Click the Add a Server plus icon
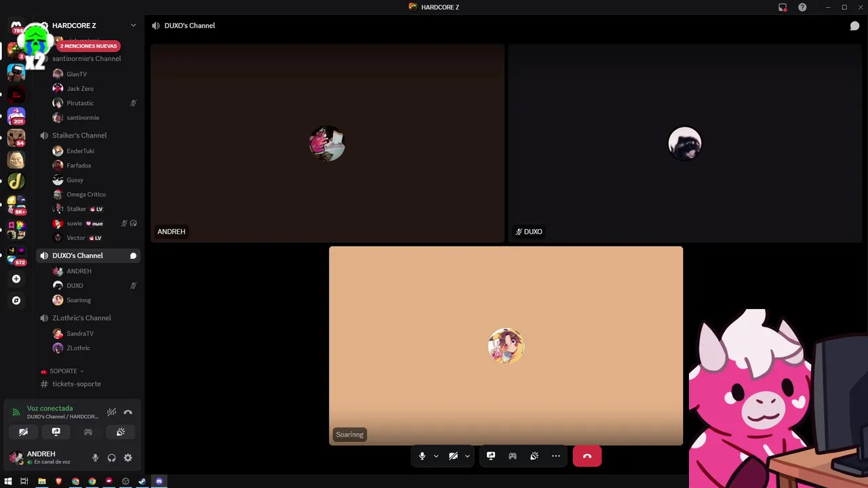This screenshot has height=488, width=868. coord(16,279)
